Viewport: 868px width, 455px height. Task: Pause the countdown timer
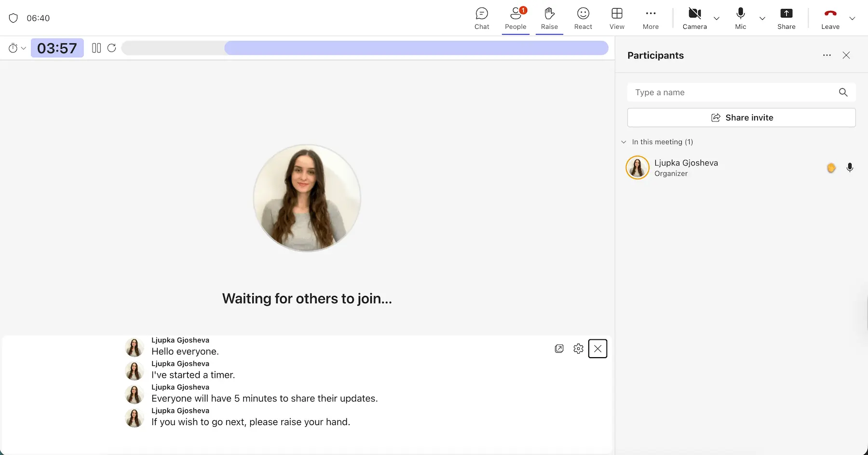[x=96, y=48]
